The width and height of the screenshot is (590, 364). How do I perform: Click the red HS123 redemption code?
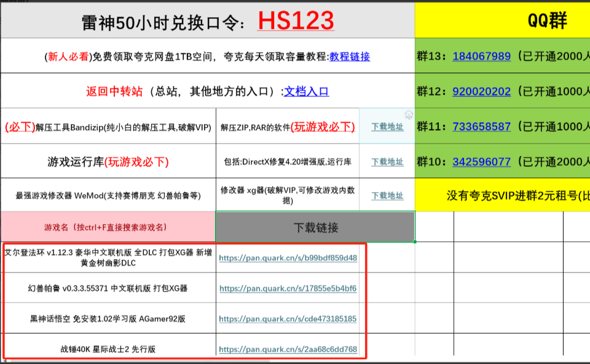(x=296, y=21)
